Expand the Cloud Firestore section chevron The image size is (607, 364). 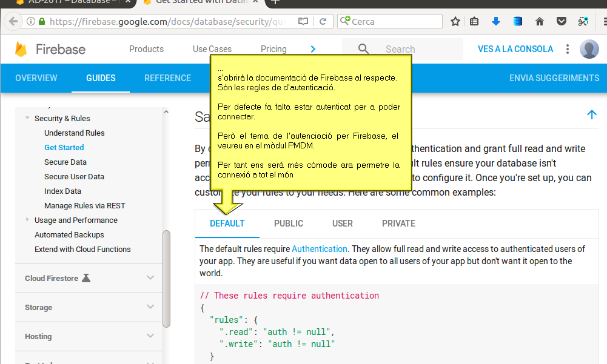pyautogui.click(x=150, y=278)
